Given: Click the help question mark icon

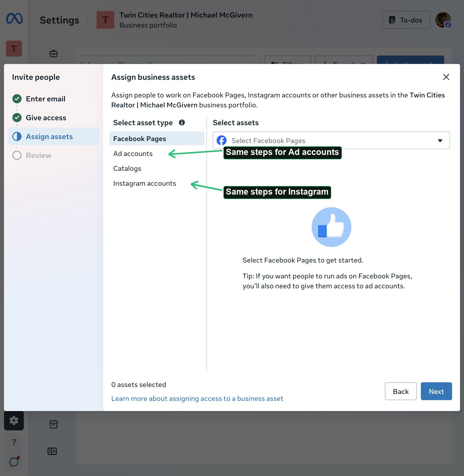Looking at the screenshot, I should point(14,442).
